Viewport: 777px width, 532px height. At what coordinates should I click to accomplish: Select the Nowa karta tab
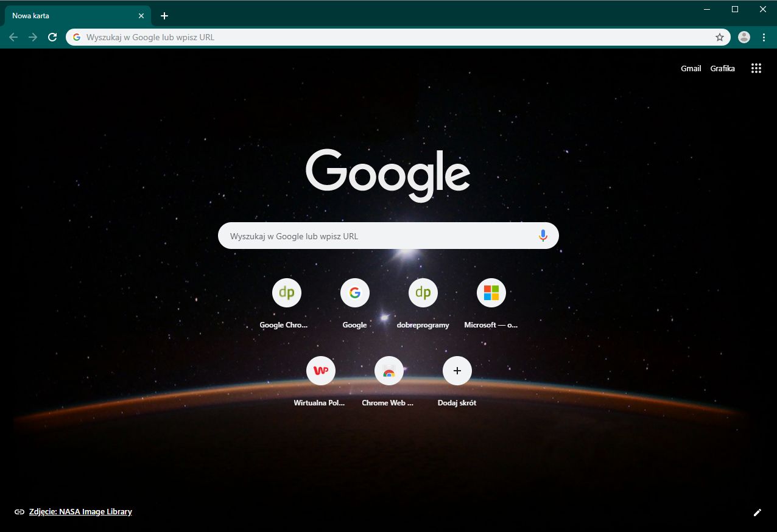click(78, 16)
